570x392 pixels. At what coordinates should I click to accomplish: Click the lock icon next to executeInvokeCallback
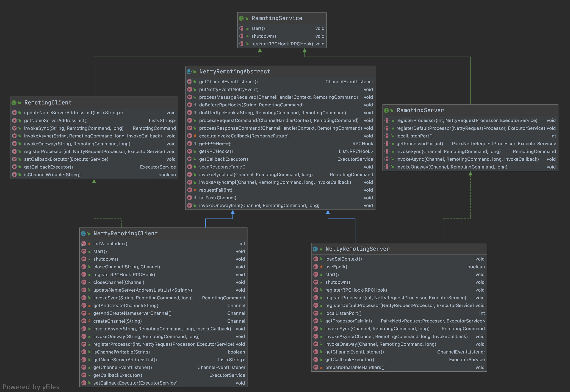tap(195, 136)
